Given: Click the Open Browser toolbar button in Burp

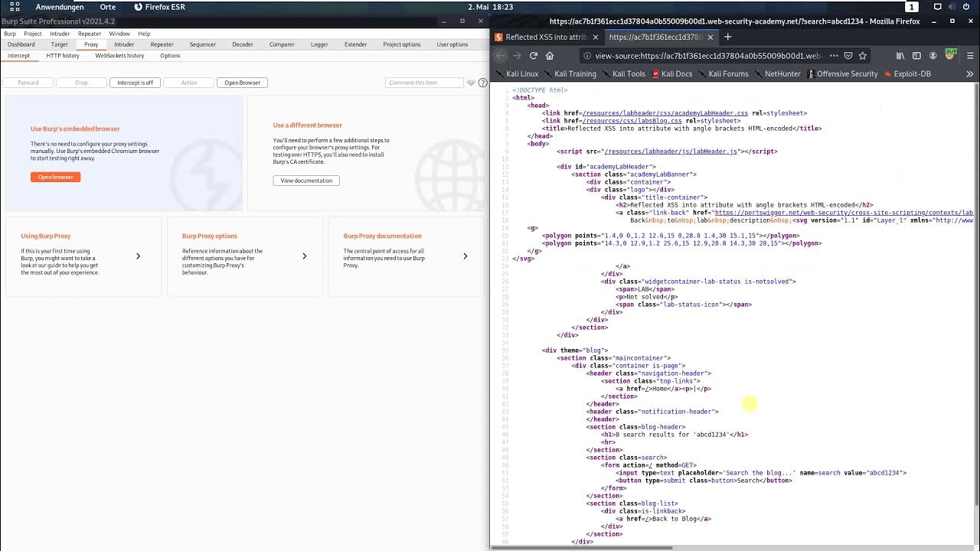Looking at the screenshot, I should (x=243, y=83).
